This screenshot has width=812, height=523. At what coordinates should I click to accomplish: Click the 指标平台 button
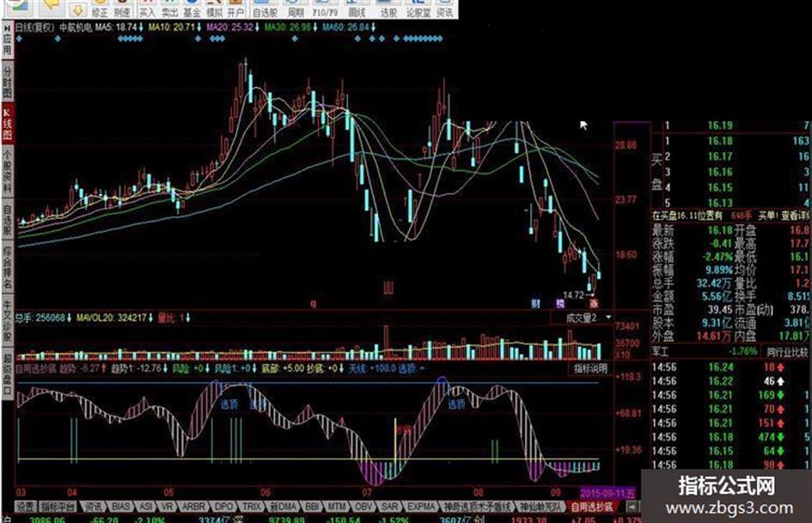(x=58, y=506)
